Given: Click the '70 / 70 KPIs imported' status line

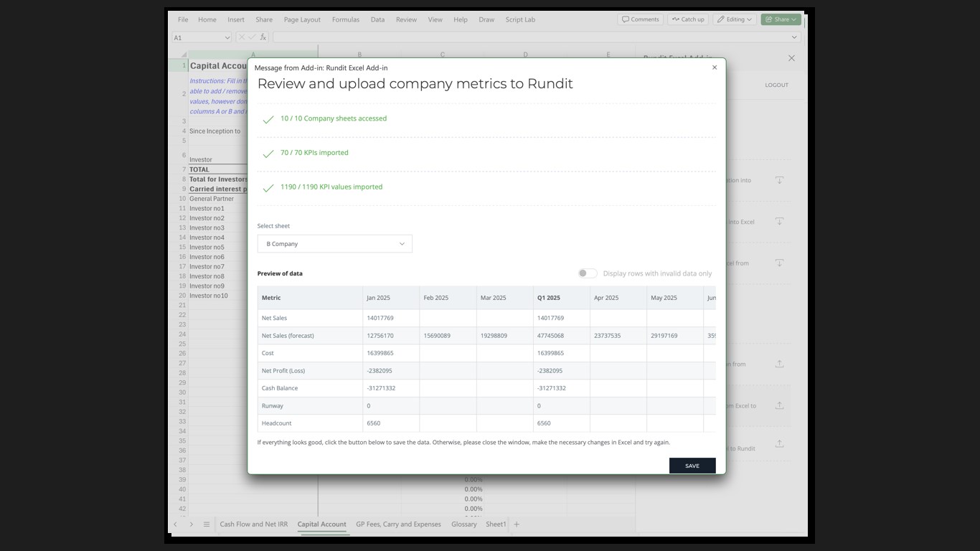Looking at the screenshot, I should click(314, 153).
